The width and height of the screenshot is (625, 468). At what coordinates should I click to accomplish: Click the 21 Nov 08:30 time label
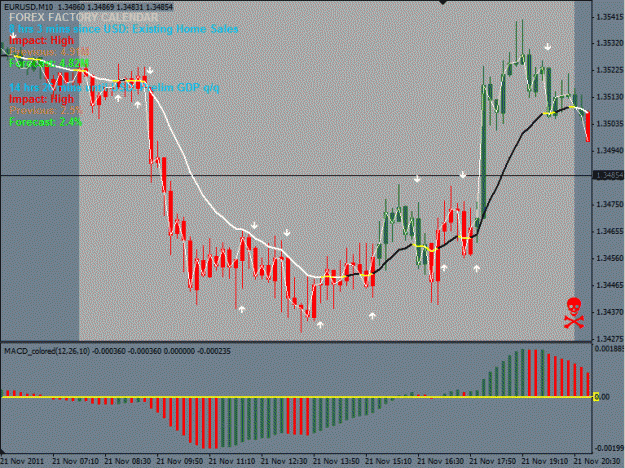(x=128, y=461)
